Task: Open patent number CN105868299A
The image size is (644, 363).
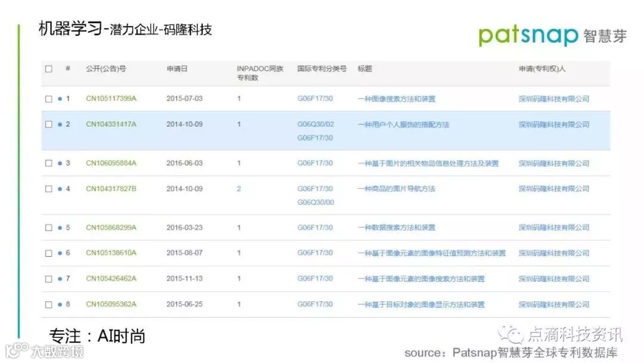Action: [111, 227]
